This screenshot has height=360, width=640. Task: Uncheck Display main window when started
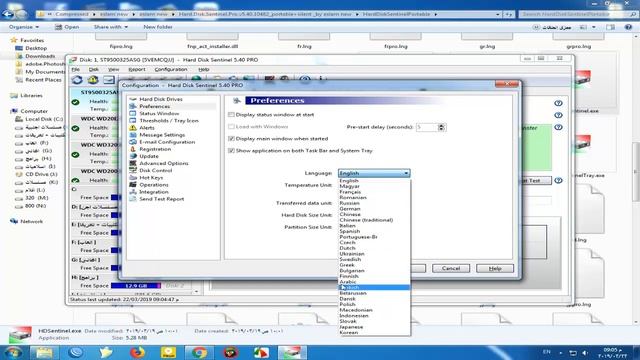[231, 139]
